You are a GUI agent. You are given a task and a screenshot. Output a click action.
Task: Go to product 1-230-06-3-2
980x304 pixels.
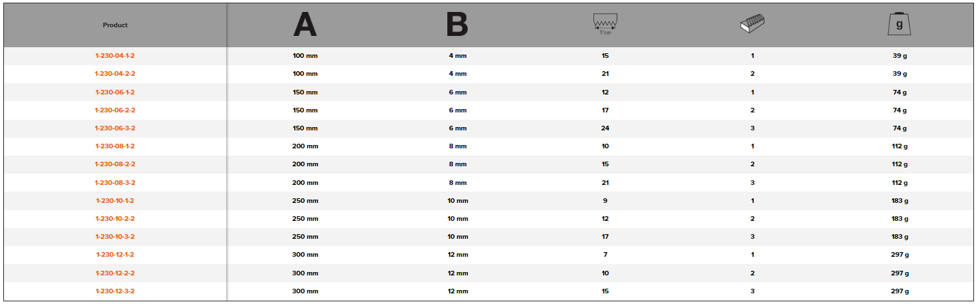(115, 128)
